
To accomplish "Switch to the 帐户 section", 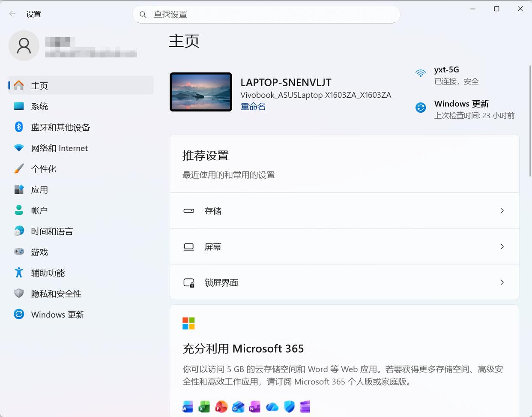I will coord(40,210).
